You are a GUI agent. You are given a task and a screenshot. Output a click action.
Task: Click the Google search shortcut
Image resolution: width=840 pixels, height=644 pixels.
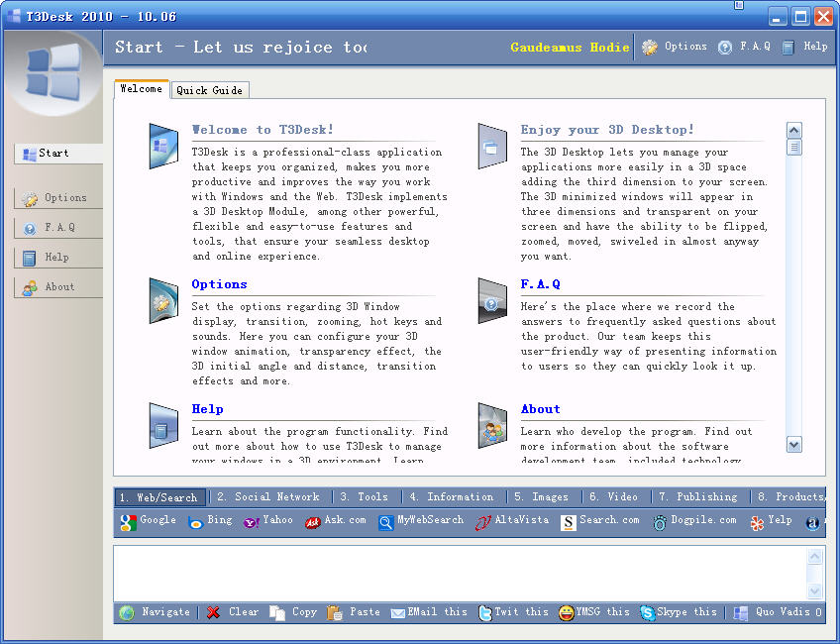coord(149,521)
